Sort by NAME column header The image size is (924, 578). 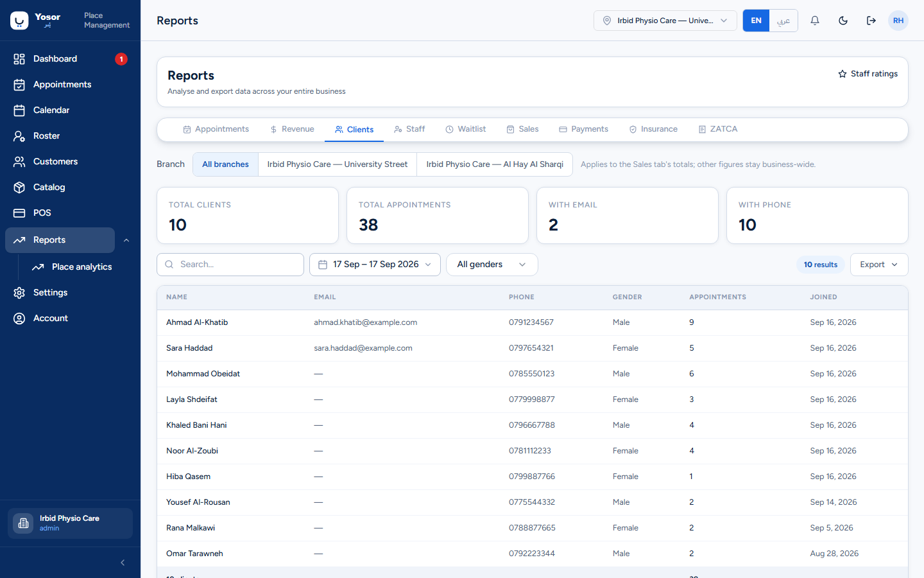point(177,297)
